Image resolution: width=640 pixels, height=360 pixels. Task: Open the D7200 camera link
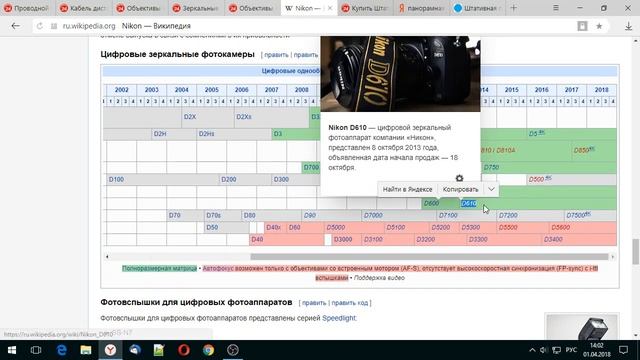508,215
